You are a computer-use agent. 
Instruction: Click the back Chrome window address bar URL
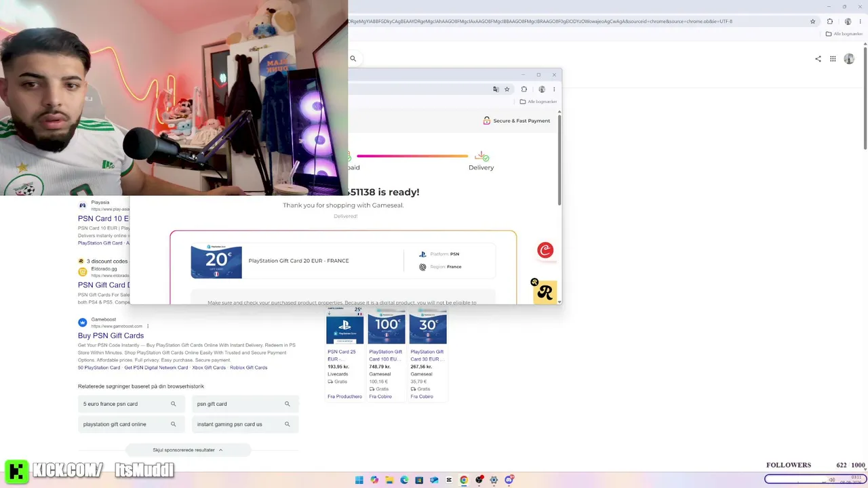[540, 21]
